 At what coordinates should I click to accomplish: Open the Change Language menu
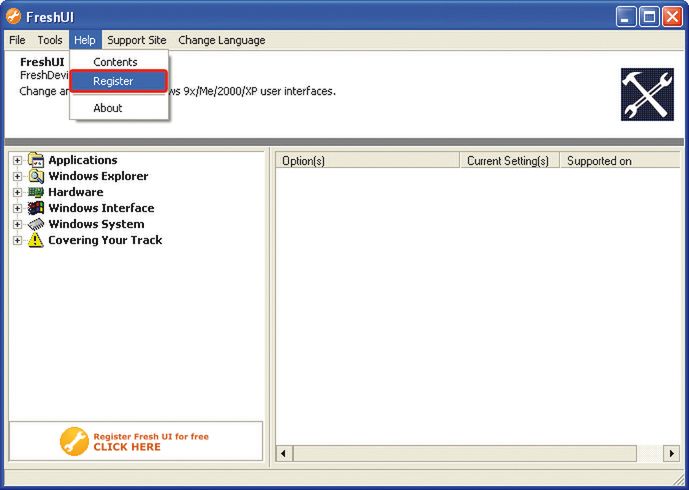point(221,40)
